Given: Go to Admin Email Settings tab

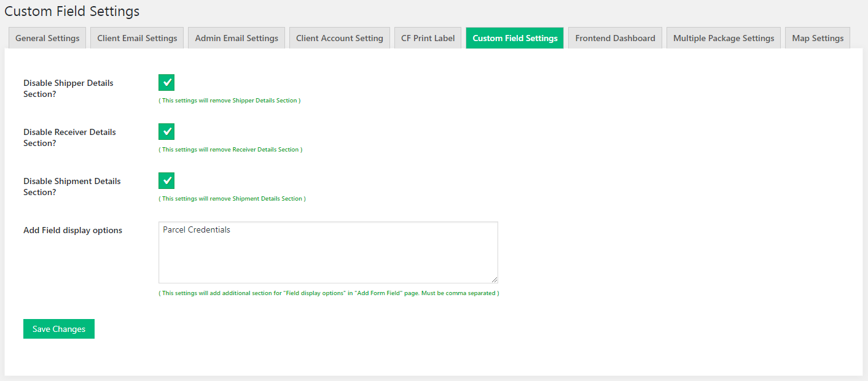Looking at the screenshot, I should point(237,38).
